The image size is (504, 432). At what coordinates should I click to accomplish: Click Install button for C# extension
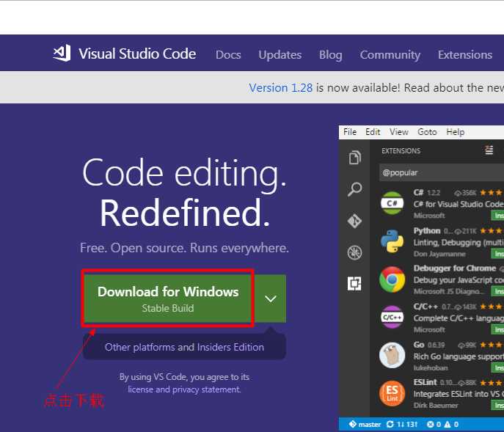[x=498, y=216]
